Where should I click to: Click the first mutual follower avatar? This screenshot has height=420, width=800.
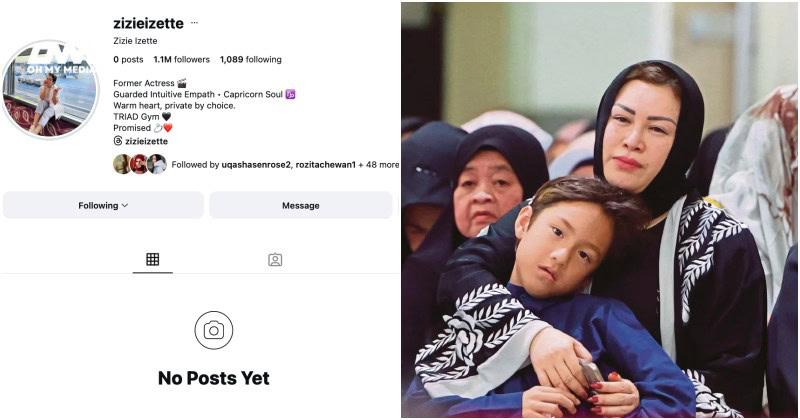(x=122, y=164)
